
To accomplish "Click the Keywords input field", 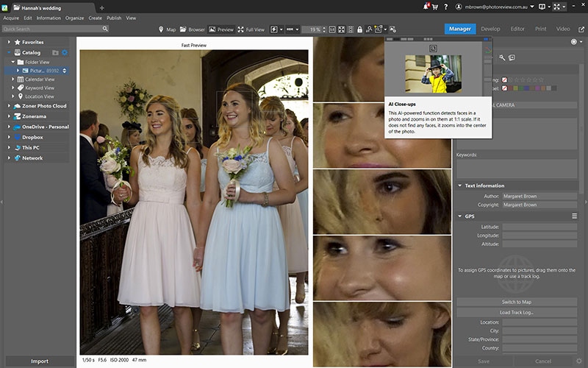I will pyautogui.click(x=517, y=168).
